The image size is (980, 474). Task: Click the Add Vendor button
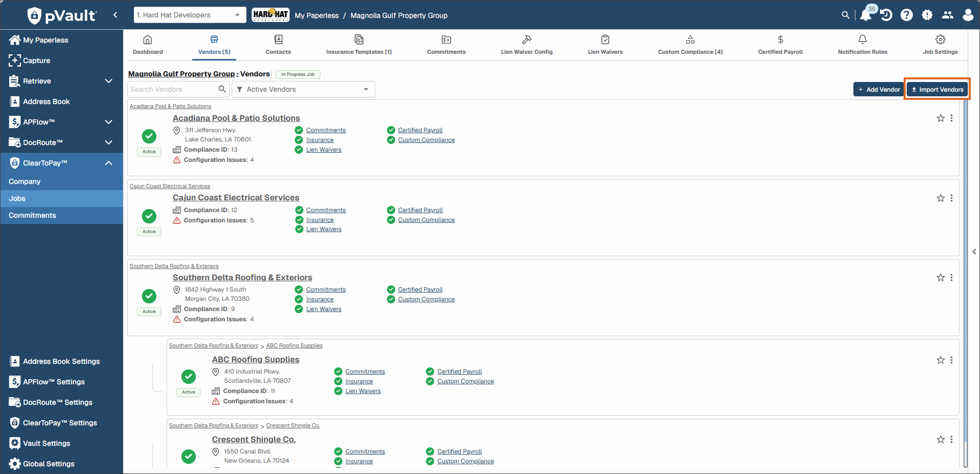coord(879,89)
